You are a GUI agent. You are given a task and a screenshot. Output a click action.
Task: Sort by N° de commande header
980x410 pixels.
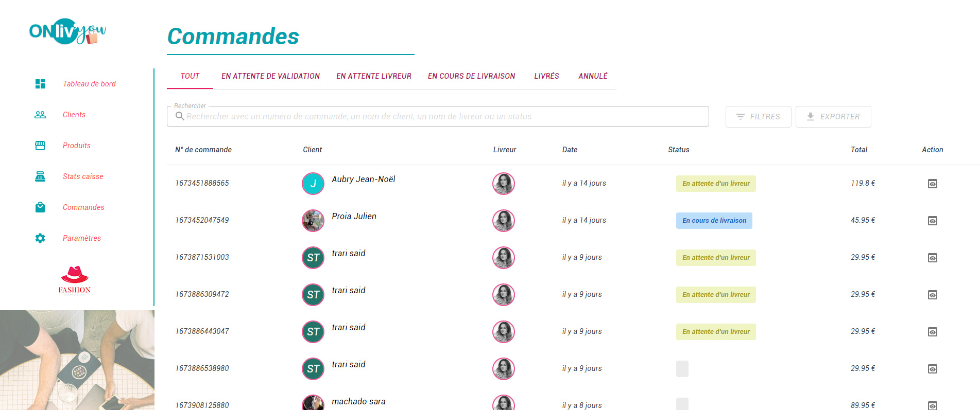click(203, 150)
